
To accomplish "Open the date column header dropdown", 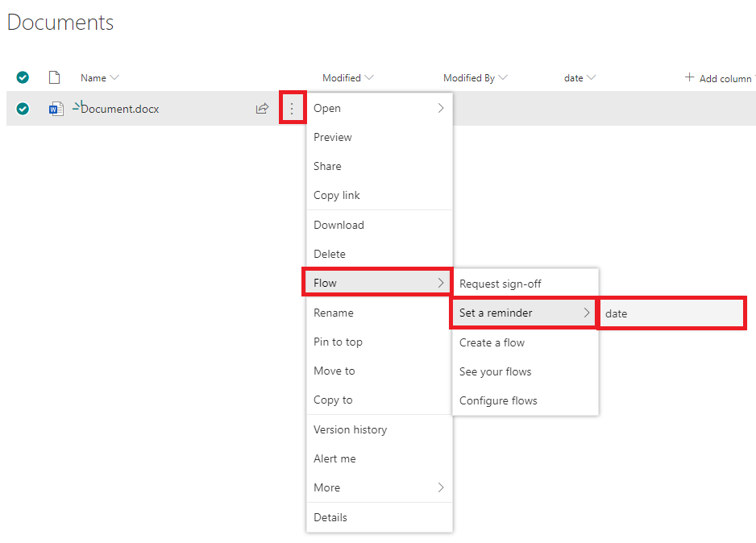I will coord(591,77).
